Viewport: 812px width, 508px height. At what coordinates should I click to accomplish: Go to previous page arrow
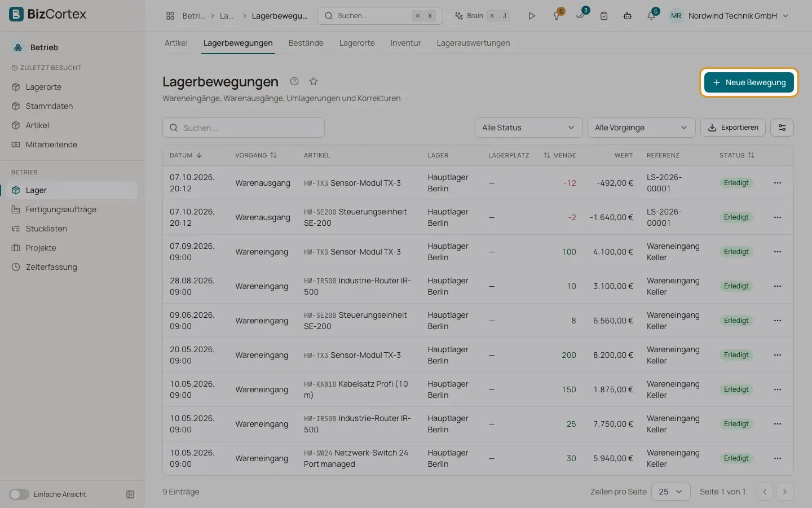tap(765, 492)
